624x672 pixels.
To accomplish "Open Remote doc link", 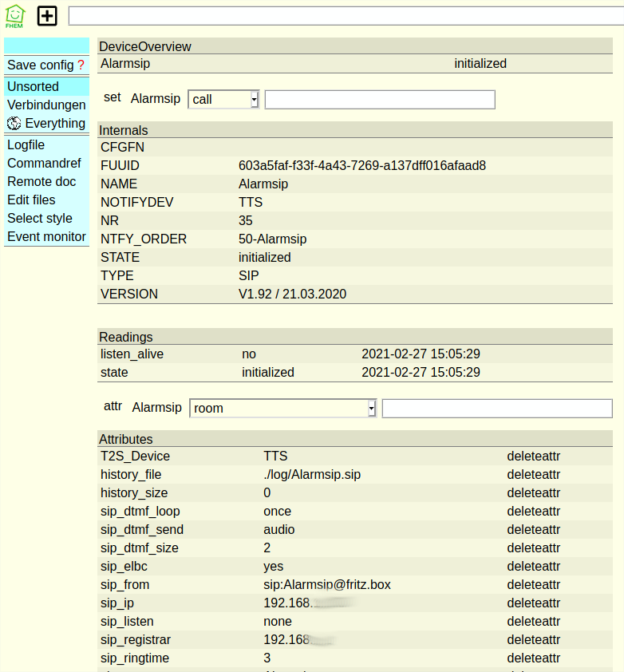I will coord(41,182).
